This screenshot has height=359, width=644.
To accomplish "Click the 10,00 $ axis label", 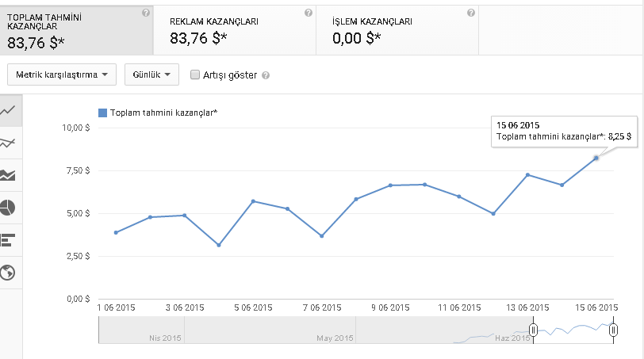I will point(76,128).
